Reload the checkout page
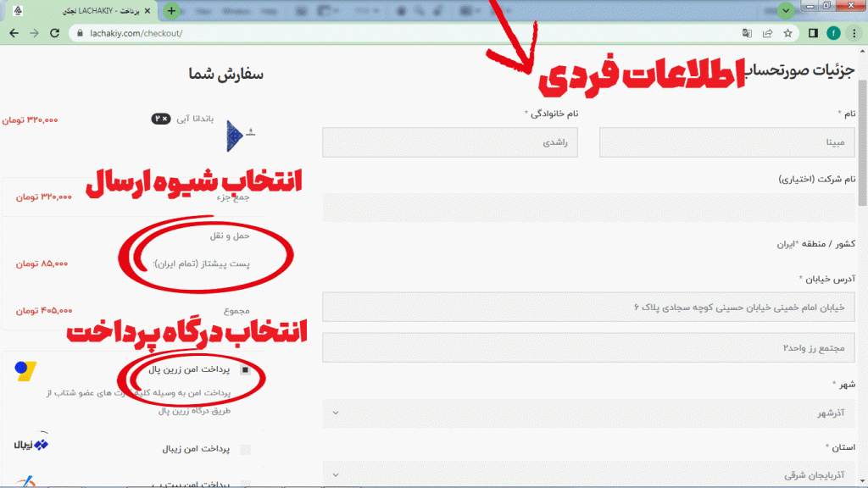 pyautogui.click(x=55, y=33)
